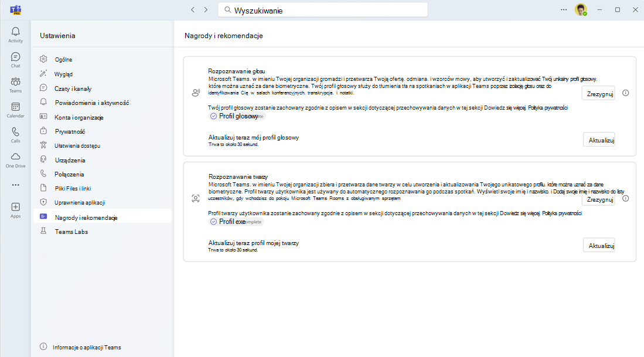Click Zrezygnuj for face recognition

(599, 199)
